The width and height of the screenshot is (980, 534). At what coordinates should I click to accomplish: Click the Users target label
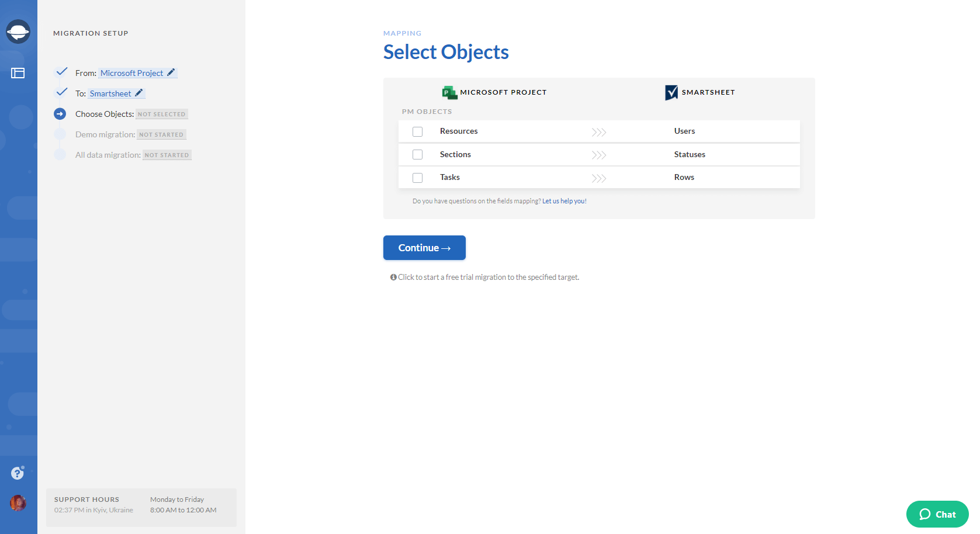[684, 131]
